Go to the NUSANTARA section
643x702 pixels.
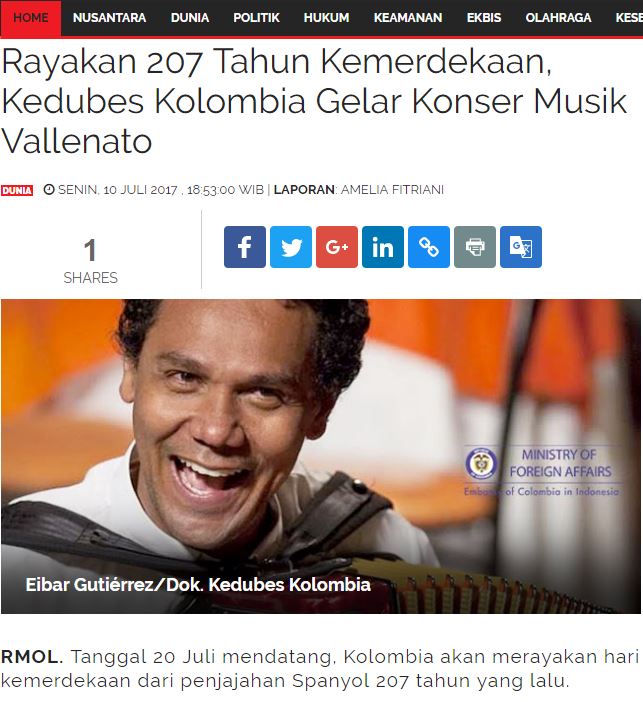click(x=109, y=18)
